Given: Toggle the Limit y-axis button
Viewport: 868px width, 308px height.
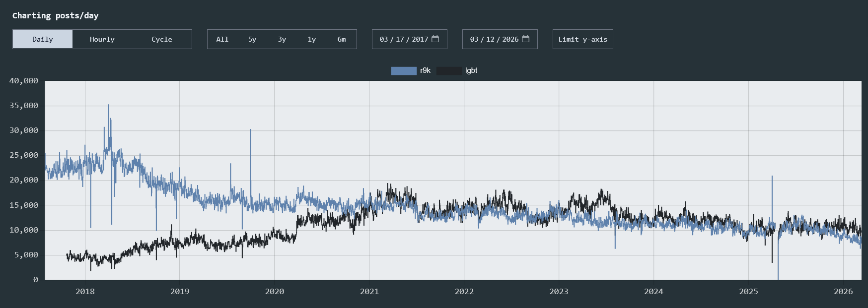Looking at the screenshot, I should pyautogui.click(x=583, y=39).
